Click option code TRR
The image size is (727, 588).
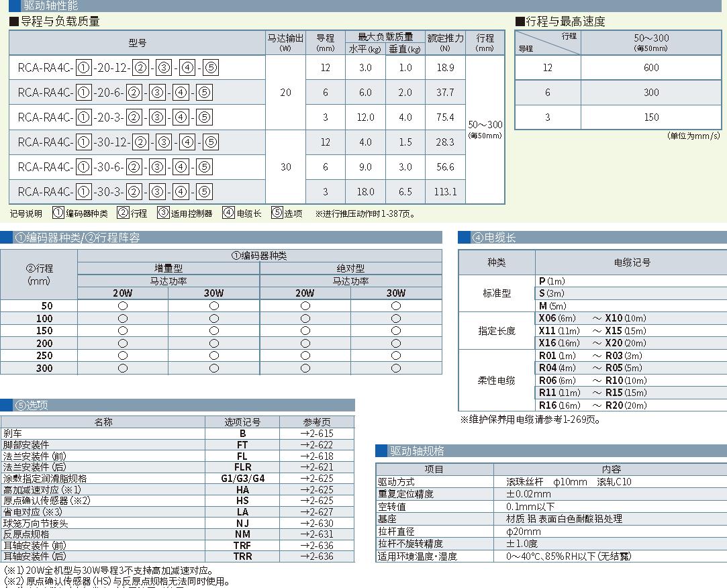pyautogui.click(x=242, y=556)
